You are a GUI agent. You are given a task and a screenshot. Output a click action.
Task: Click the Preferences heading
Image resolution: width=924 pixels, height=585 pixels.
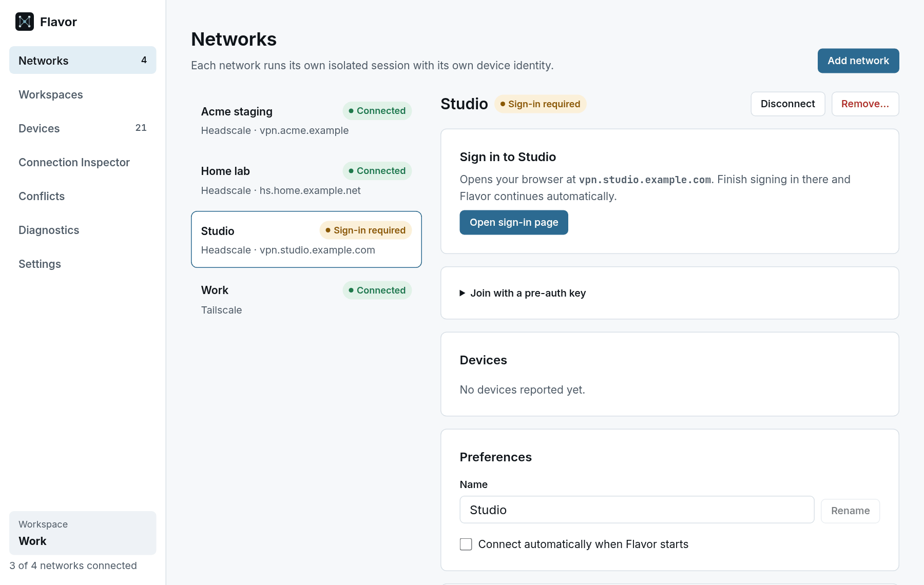point(495,457)
